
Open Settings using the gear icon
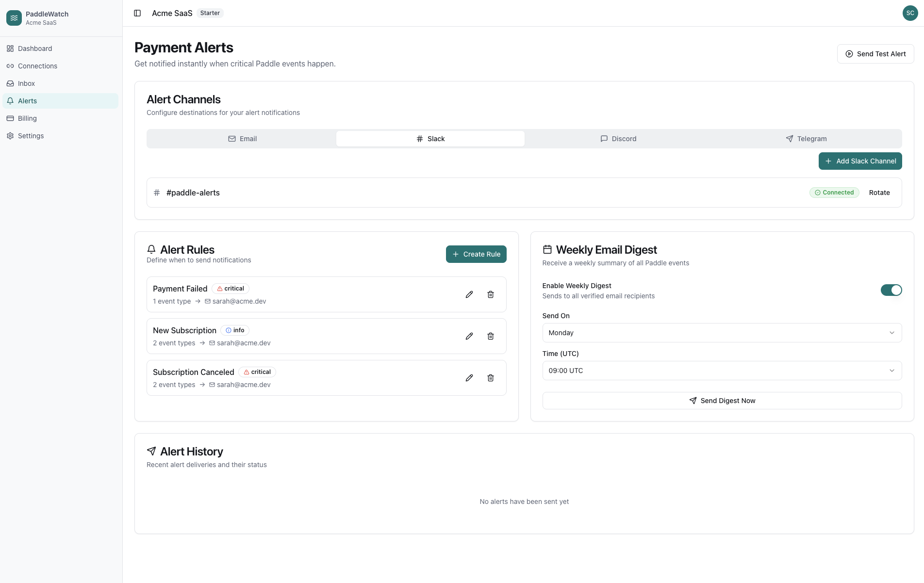tap(10, 136)
